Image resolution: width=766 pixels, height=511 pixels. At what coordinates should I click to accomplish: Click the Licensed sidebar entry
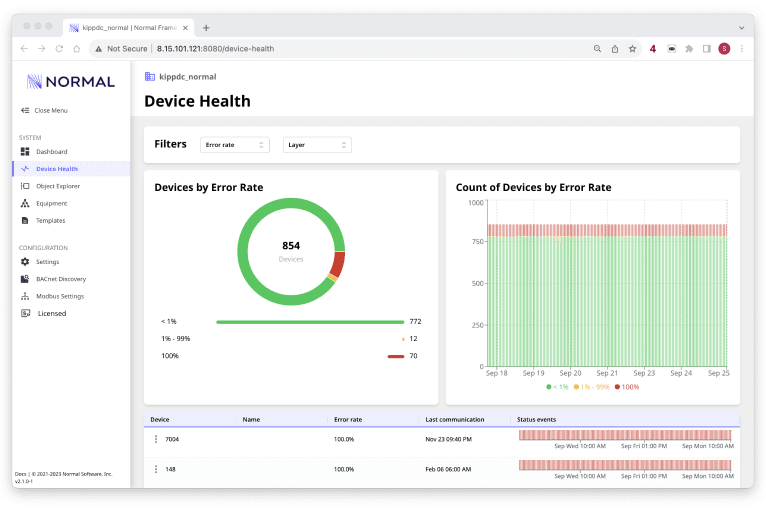click(71, 313)
